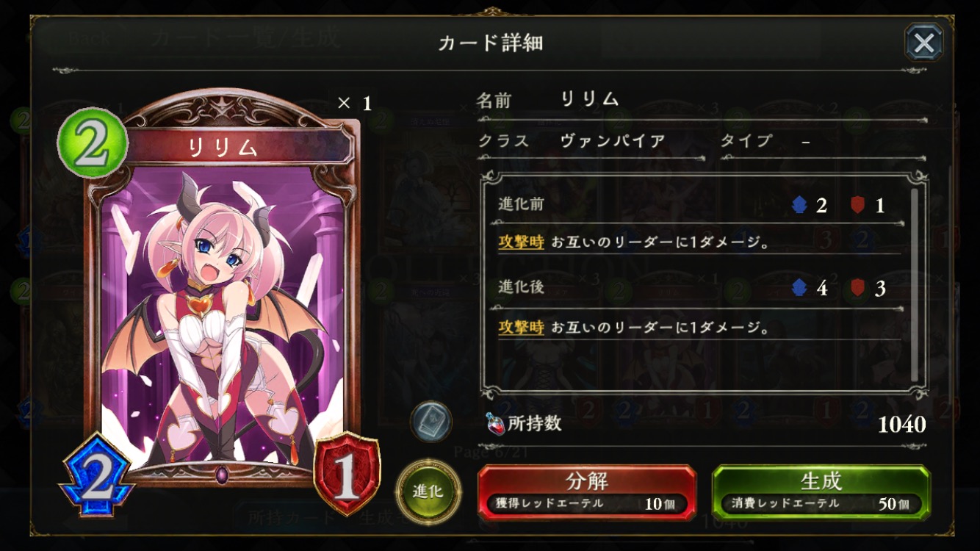Click the green cost 2 orb
980x551 pixels.
pyautogui.click(x=93, y=143)
